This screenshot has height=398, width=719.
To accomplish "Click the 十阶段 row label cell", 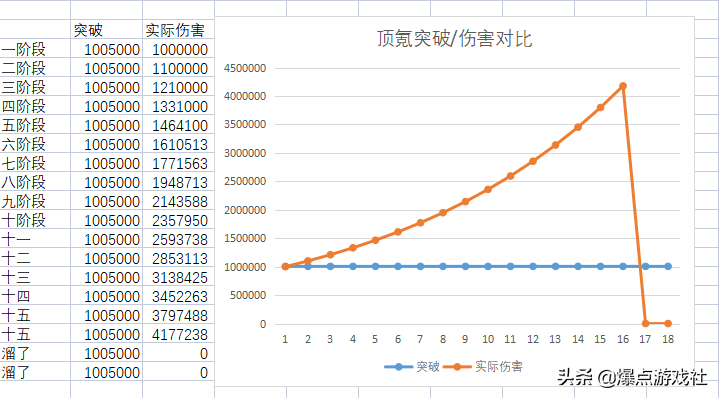I will click(x=35, y=220).
